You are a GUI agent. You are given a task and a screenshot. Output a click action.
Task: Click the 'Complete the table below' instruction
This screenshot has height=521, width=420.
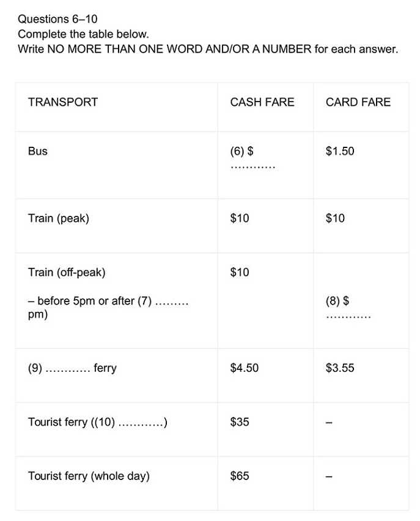(x=83, y=34)
